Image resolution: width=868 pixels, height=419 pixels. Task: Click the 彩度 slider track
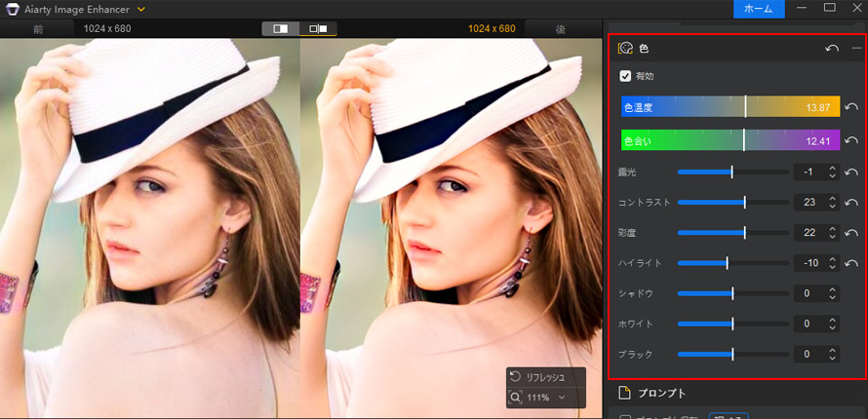[x=733, y=233]
